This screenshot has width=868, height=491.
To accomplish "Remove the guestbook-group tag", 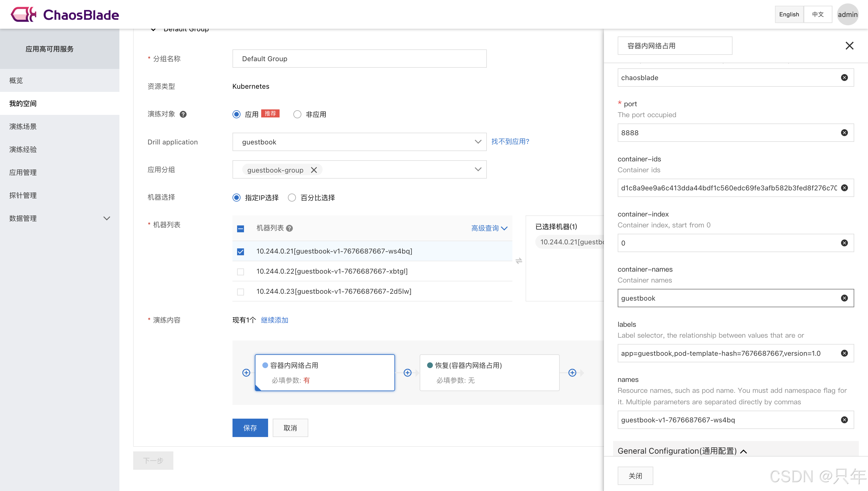I will [314, 170].
